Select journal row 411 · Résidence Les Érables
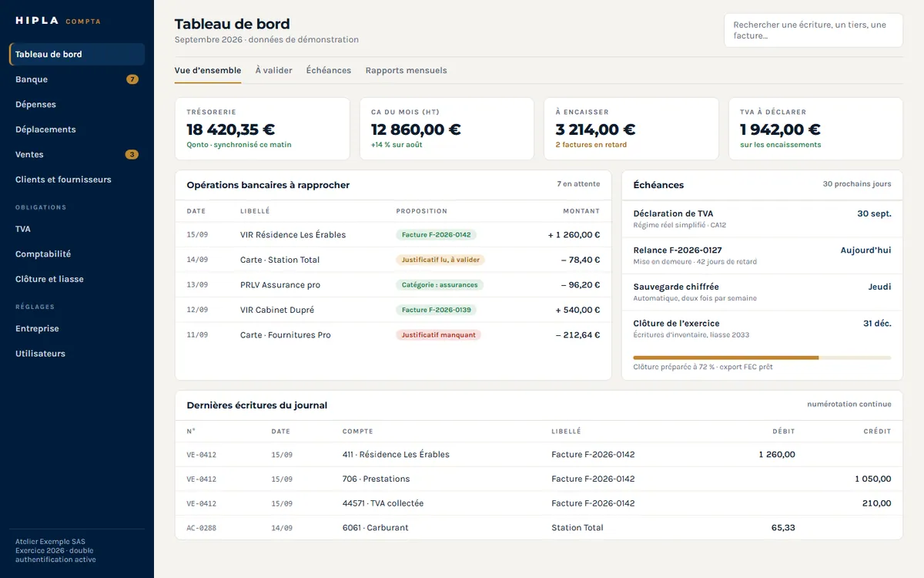Viewport: 924px width, 578px height. 539,455
